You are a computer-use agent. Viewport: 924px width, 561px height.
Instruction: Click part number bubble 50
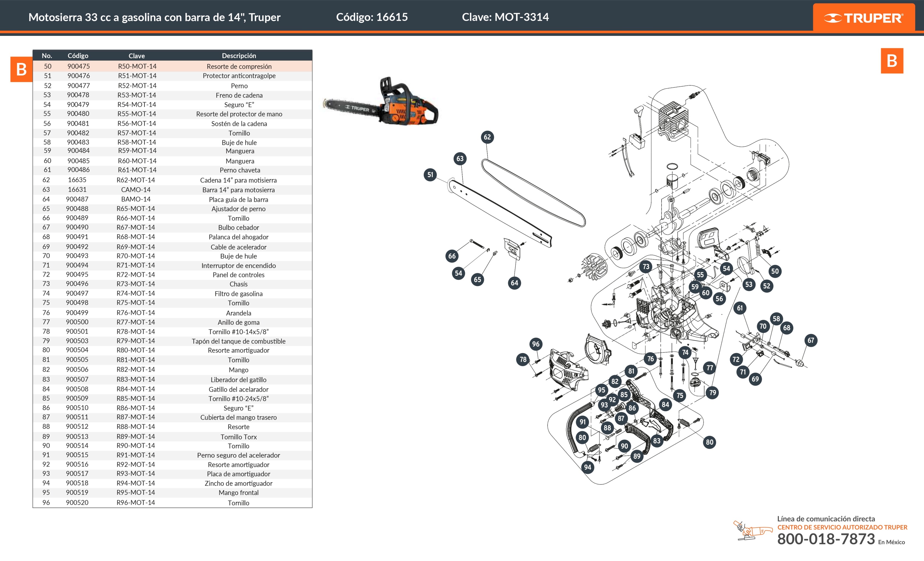(775, 271)
